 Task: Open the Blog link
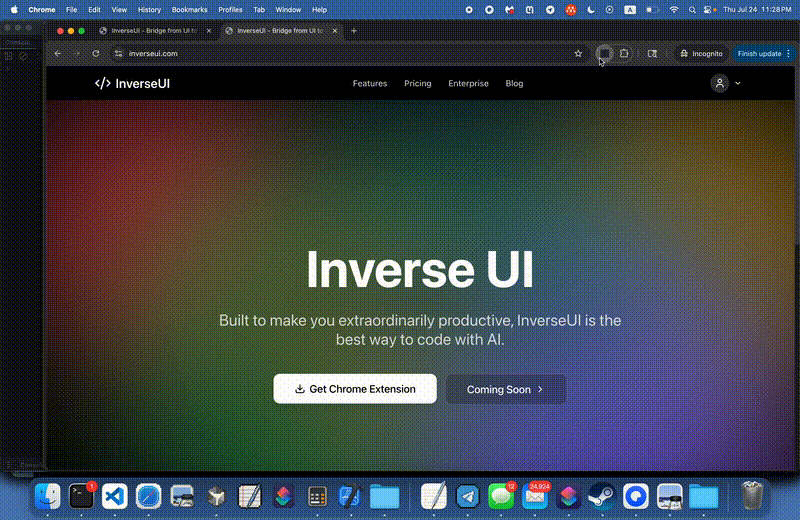coord(514,83)
